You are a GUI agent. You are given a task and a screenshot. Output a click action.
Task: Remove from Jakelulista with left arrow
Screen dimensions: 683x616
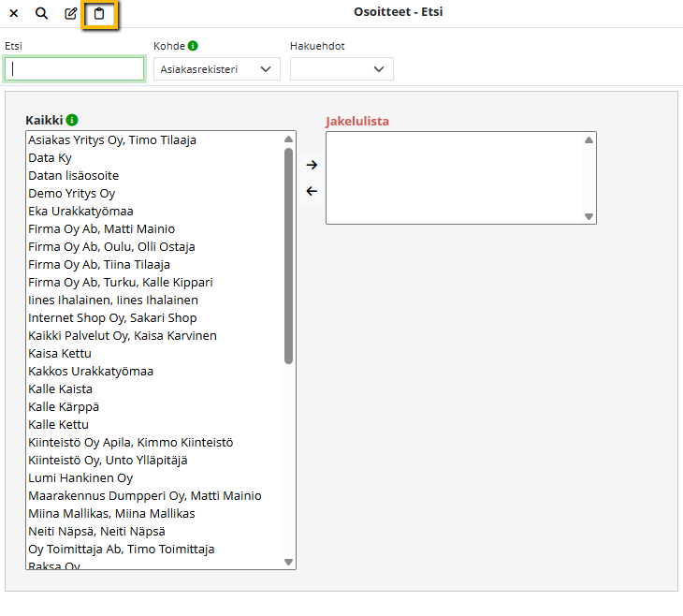(x=312, y=191)
